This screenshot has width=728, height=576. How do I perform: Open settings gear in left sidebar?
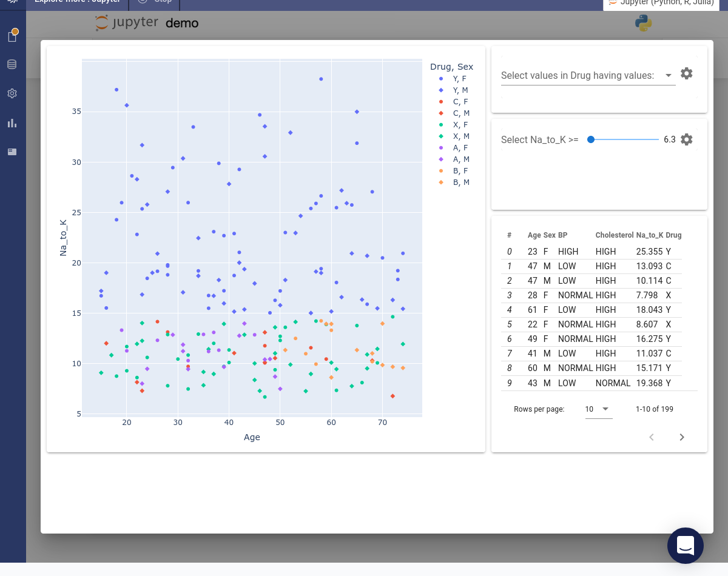point(12,93)
